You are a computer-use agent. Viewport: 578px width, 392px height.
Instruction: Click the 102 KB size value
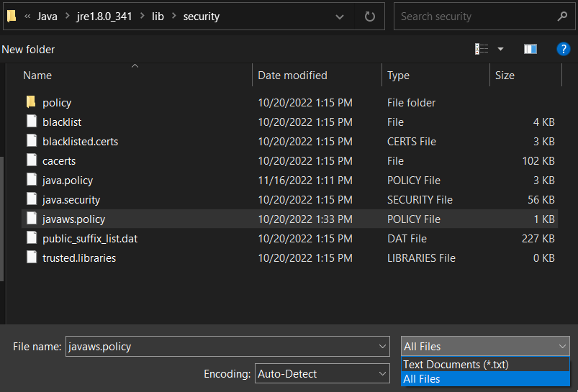tap(538, 161)
